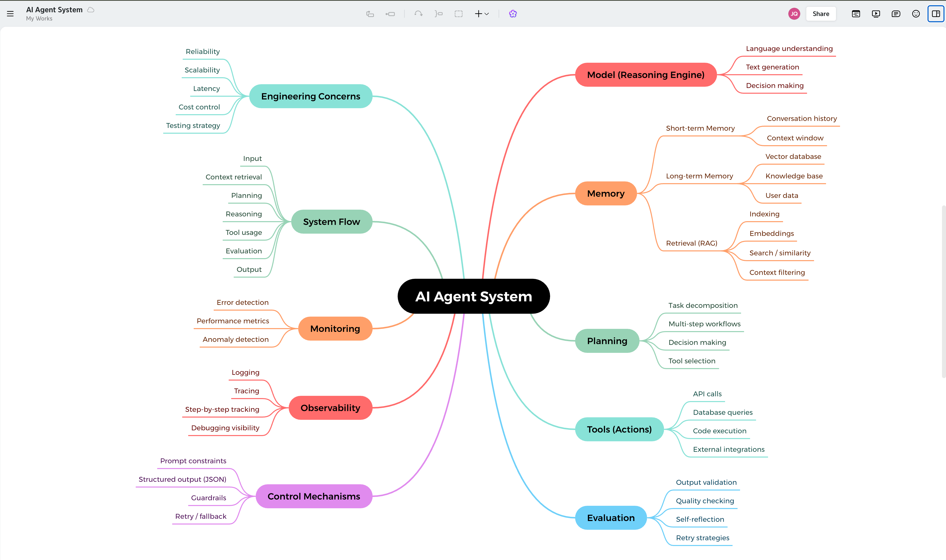Start pitch presentation mode icon
946x560 pixels.
876,14
